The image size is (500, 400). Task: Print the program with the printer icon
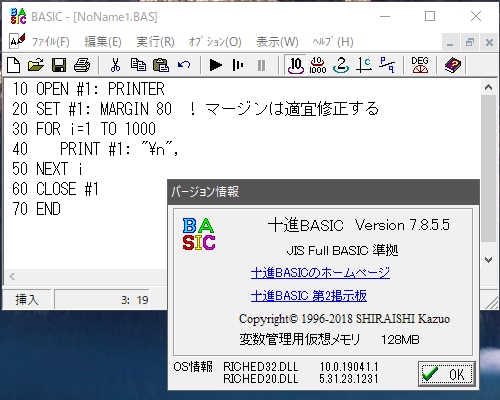82,65
